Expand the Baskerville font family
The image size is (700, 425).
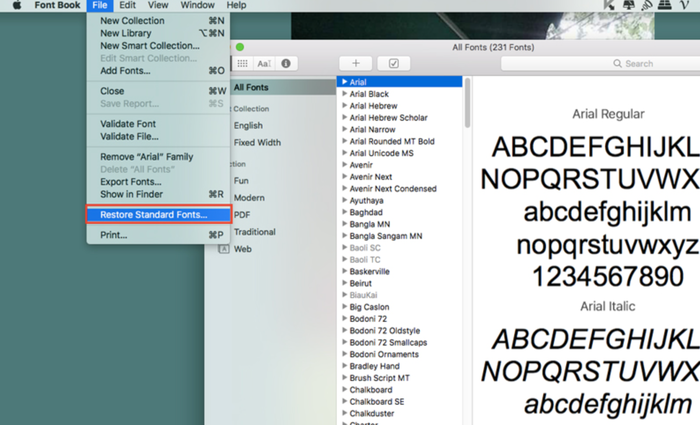[x=345, y=271]
